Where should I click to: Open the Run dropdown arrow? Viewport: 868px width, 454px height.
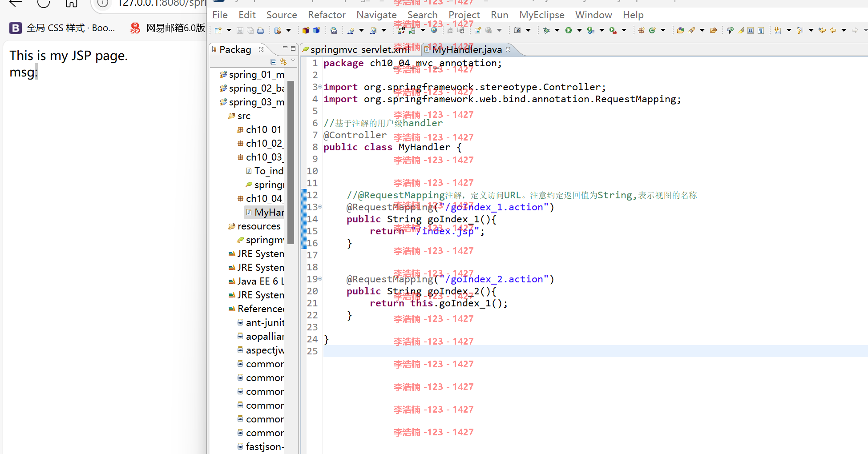point(579,30)
